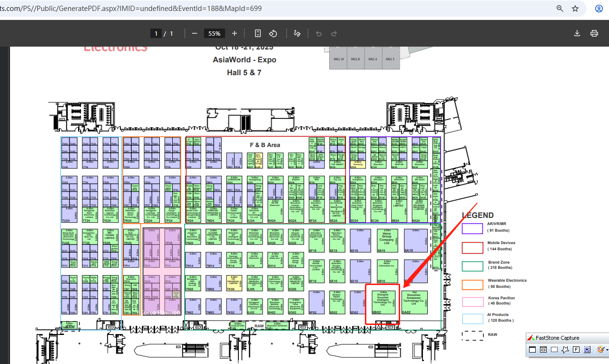Edit the PDF page number field
This screenshot has height=364, width=609.
(156, 33)
